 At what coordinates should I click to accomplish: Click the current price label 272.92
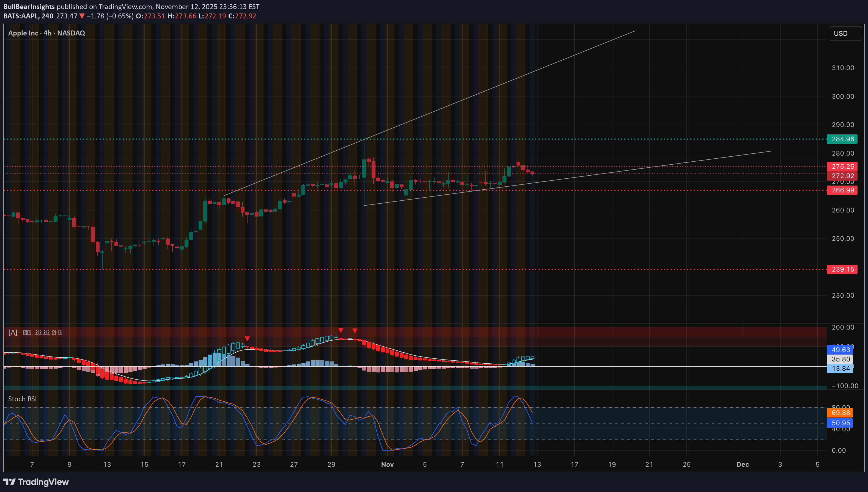[842, 175]
